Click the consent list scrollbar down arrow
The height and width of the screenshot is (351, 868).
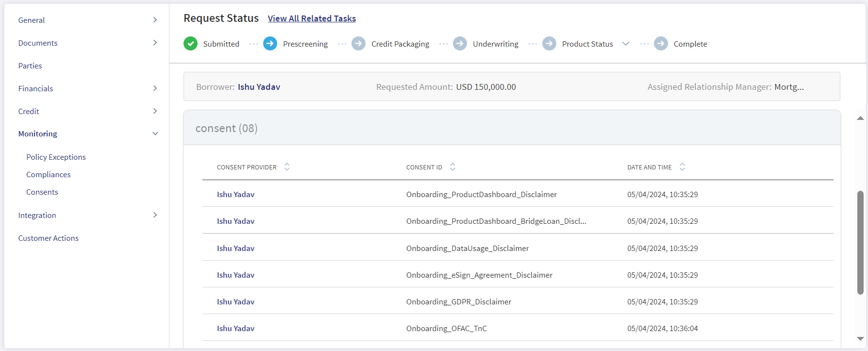pos(860,339)
